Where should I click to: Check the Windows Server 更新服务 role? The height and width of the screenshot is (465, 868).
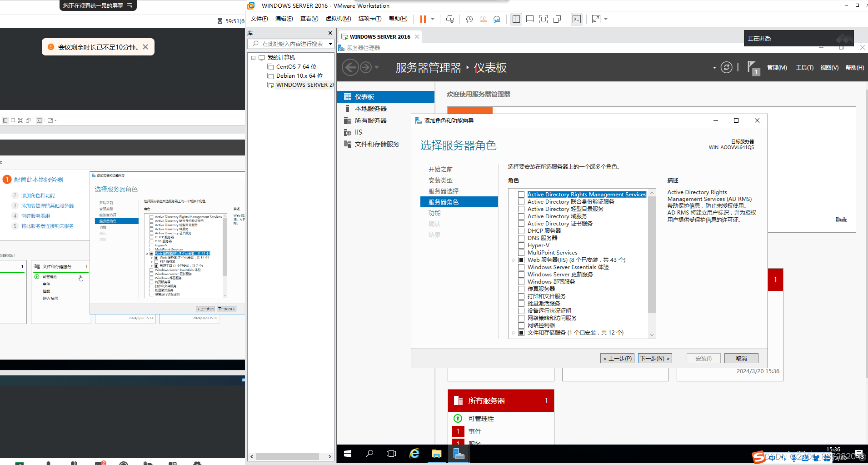tap(521, 275)
